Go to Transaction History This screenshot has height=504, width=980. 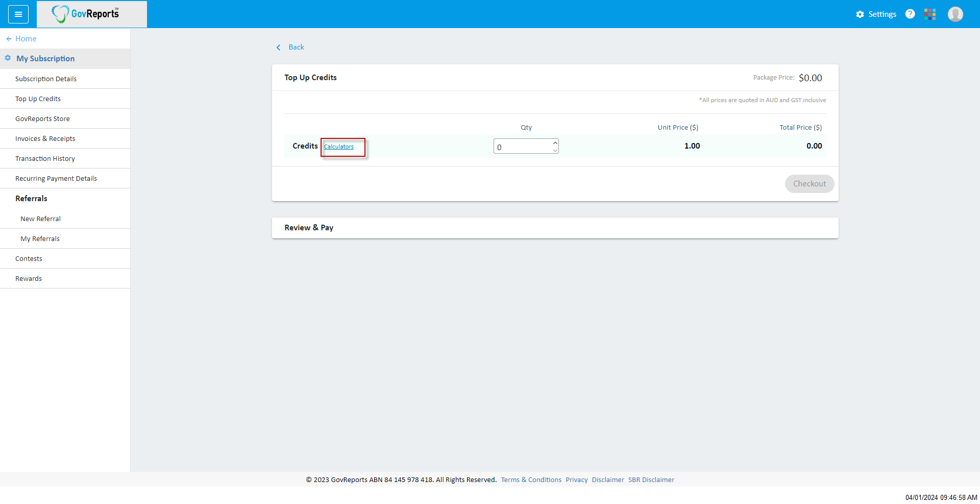(x=45, y=159)
